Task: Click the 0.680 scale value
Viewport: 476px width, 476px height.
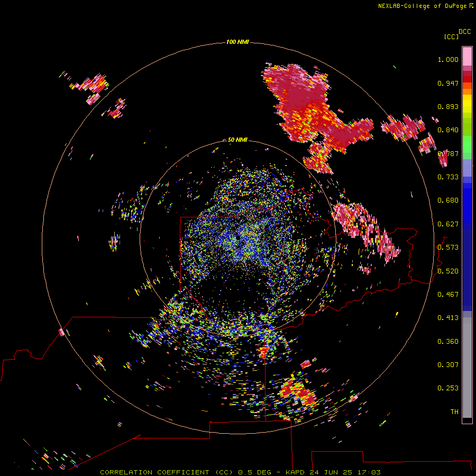Action: pos(448,200)
